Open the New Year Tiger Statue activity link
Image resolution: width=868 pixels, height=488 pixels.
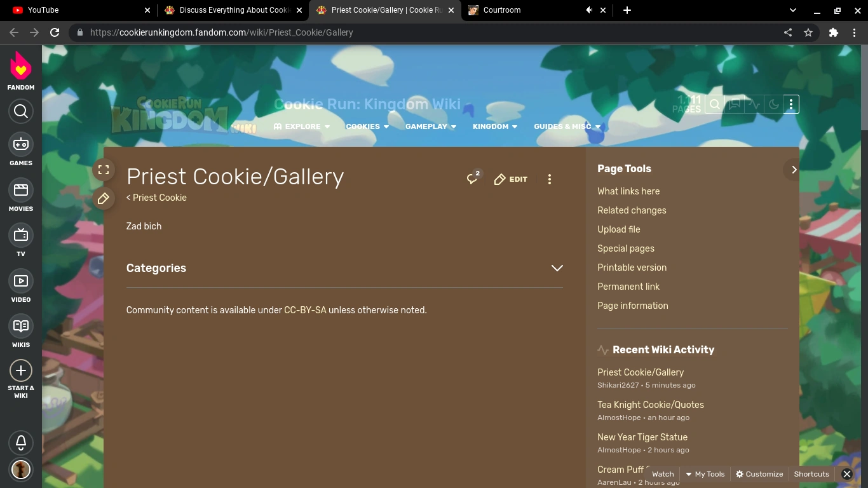(x=642, y=437)
